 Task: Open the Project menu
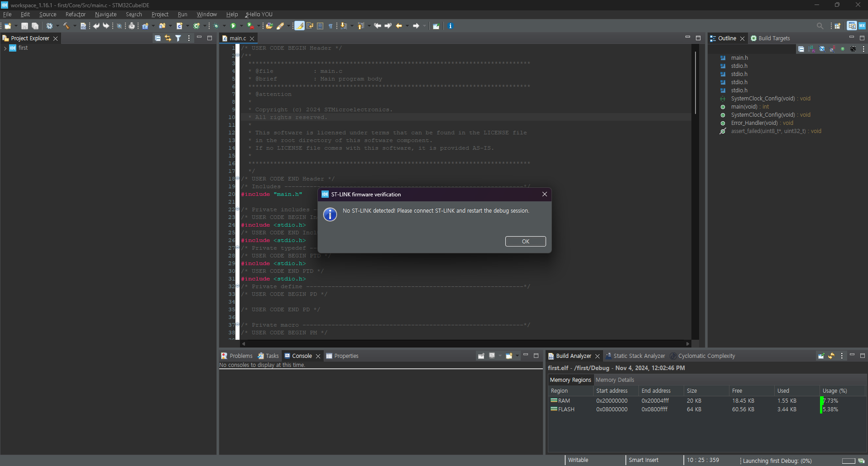coord(159,14)
